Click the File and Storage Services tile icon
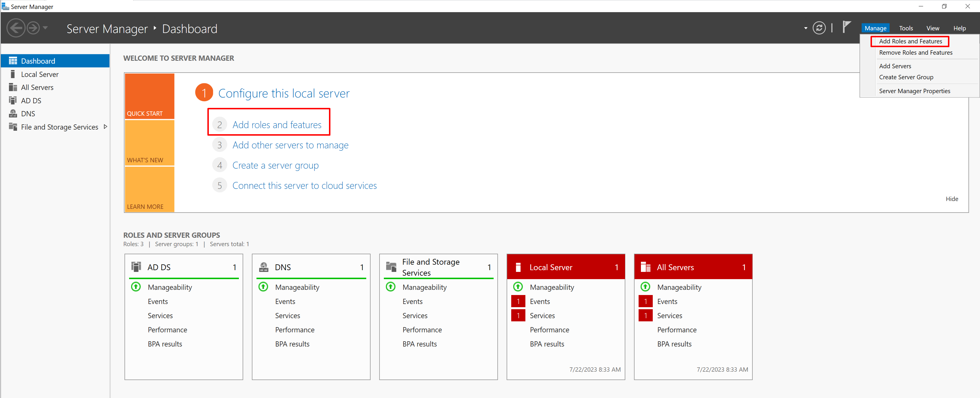 tap(391, 267)
